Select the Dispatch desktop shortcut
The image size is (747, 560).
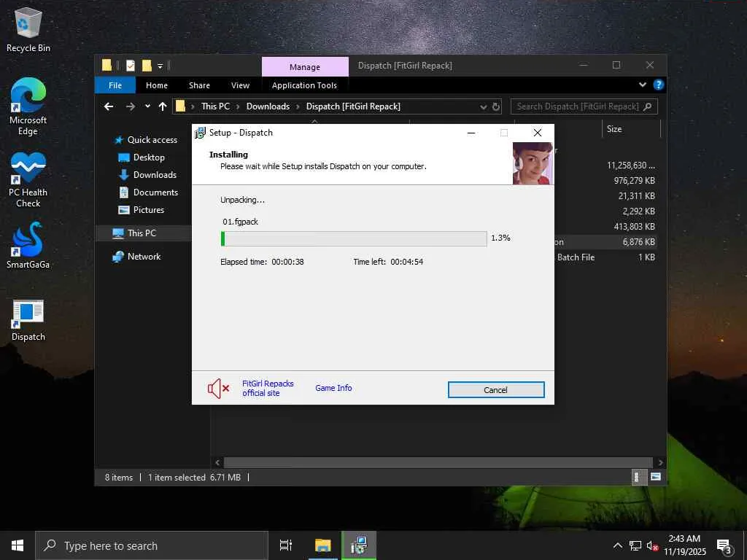coord(28,321)
